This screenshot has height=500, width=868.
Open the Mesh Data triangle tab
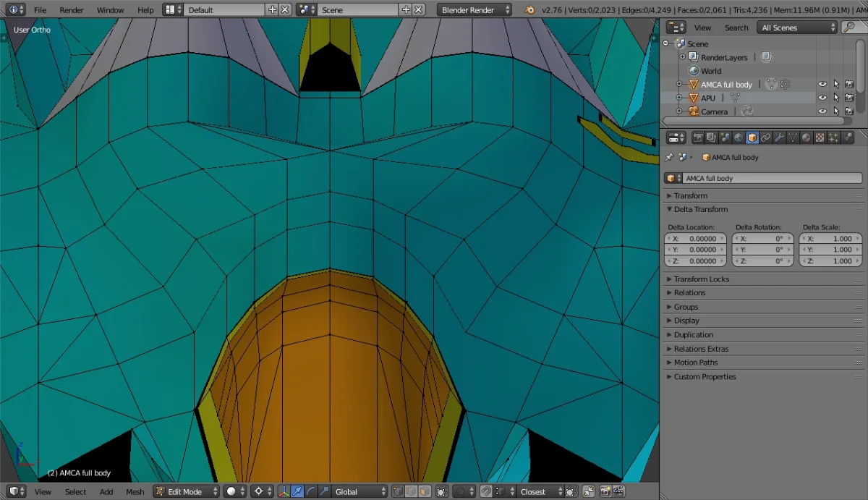pos(793,137)
